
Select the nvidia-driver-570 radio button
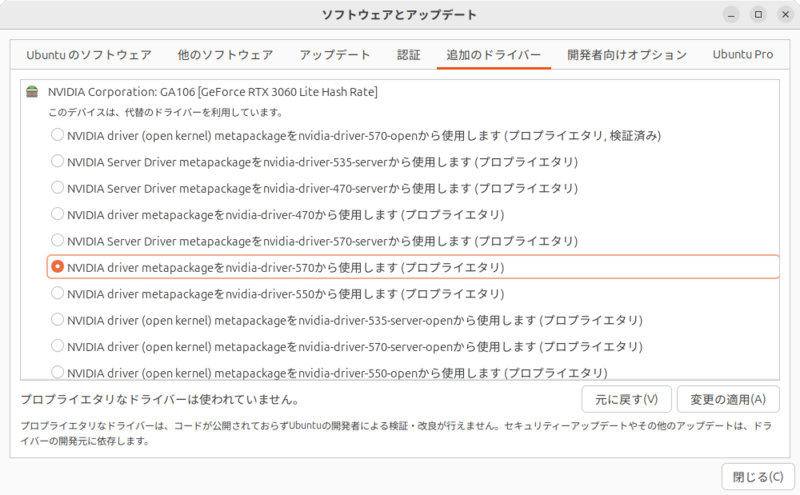[x=58, y=267]
